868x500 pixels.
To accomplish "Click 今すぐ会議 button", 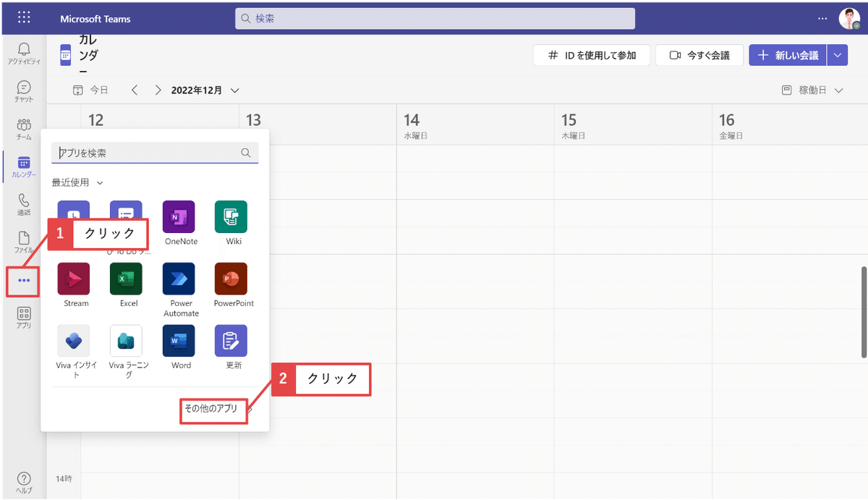I will [x=699, y=55].
